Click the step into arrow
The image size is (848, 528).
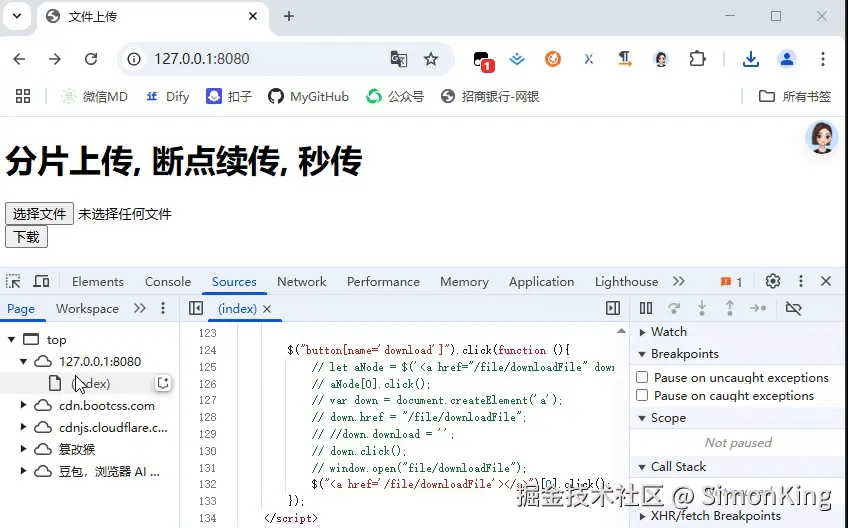702,308
